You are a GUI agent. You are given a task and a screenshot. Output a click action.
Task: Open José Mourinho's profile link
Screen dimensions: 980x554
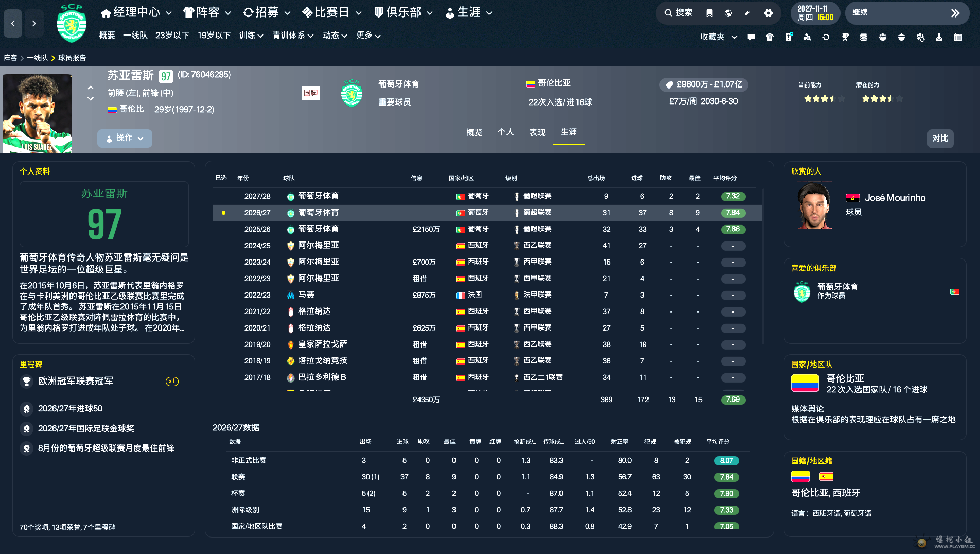(895, 198)
